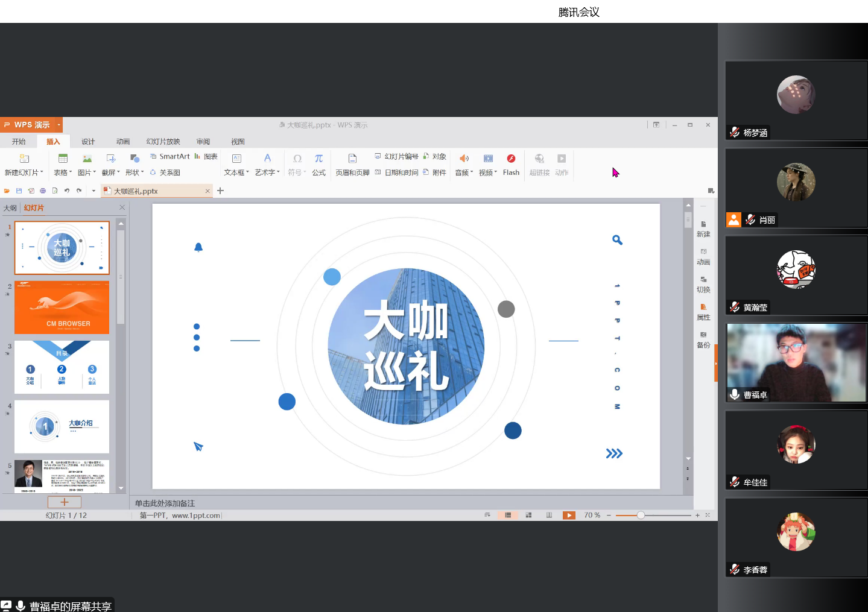The image size is (868, 612).
Task: Insert a new slide with 新建幻灯片 icon
Action: pos(24,159)
